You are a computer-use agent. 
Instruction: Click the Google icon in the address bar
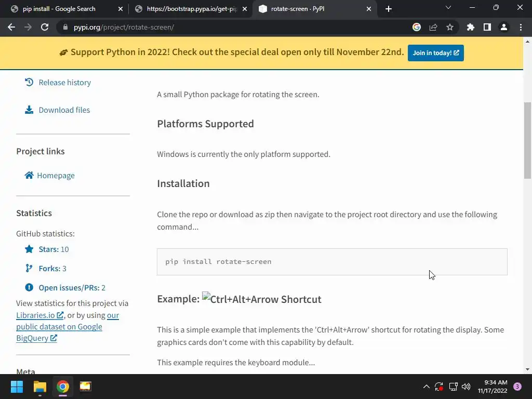pos(417,27)
